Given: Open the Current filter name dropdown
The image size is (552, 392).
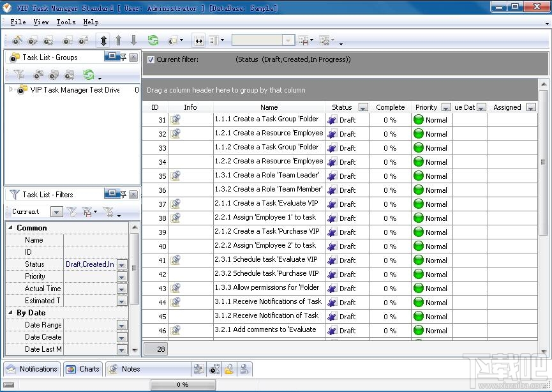Looking at the screenshot, I should [x=56, y=212].
